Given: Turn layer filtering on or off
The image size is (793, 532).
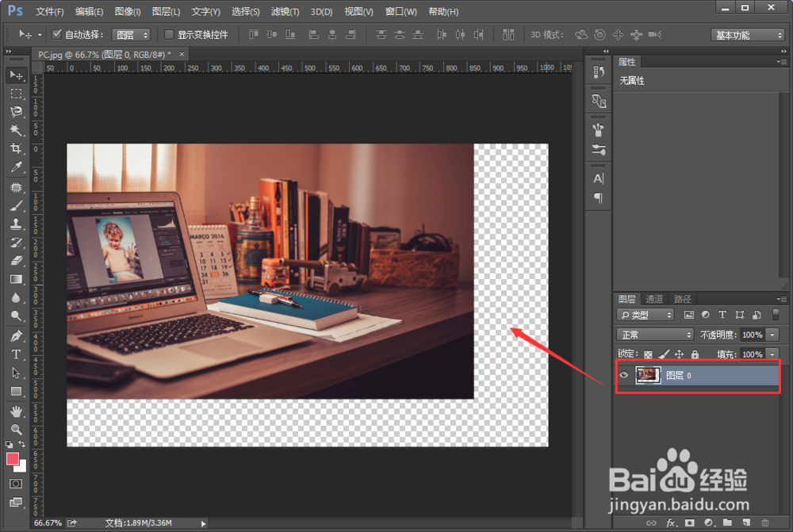Looking at the screenshot, I should (x=776, y=315).
